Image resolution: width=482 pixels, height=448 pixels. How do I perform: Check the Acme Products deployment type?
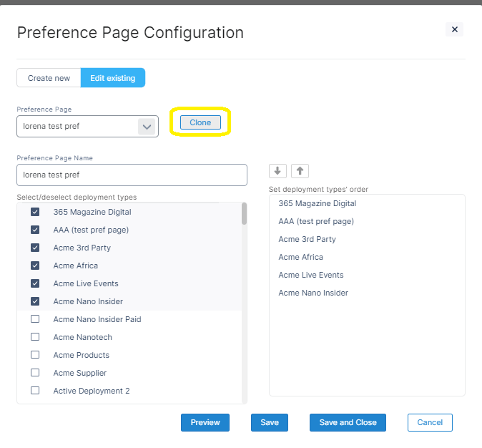pyautogui.click(x=35, y=355)
